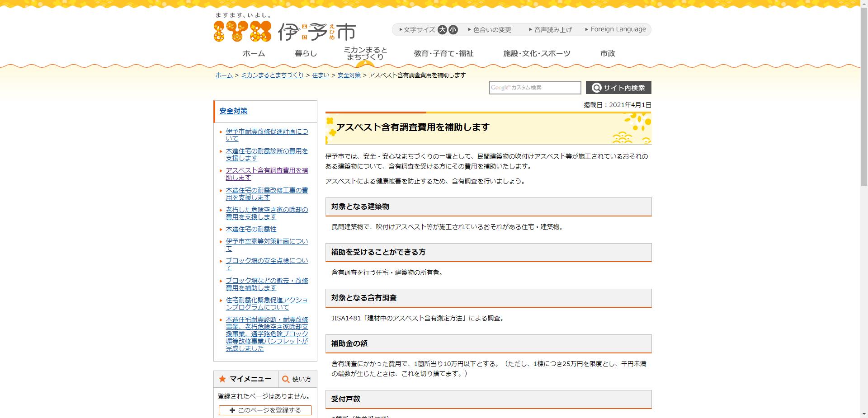The width and height of the screenshot is (868, 418).
Task: Click the Google logo in the search field
Action: tap(500, 87)
